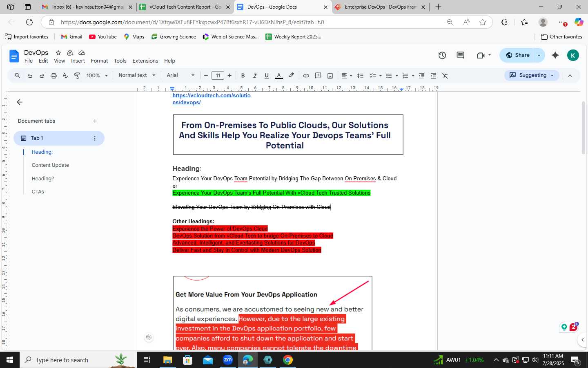This screenshot has width=588, height=368.
Task: Toggle italic formatting
Action: tap(255, 76)
